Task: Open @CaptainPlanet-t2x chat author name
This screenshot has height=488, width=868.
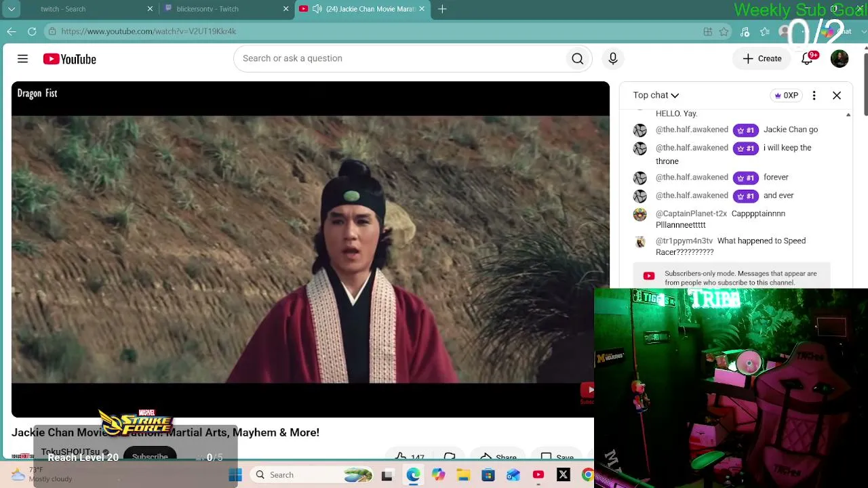Action: 691,213
